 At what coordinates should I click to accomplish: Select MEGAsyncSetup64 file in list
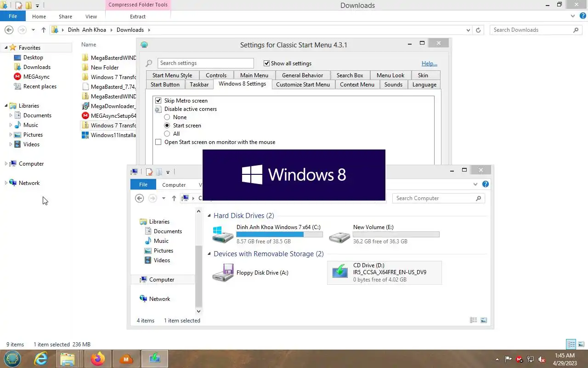[x=108, y=116]
